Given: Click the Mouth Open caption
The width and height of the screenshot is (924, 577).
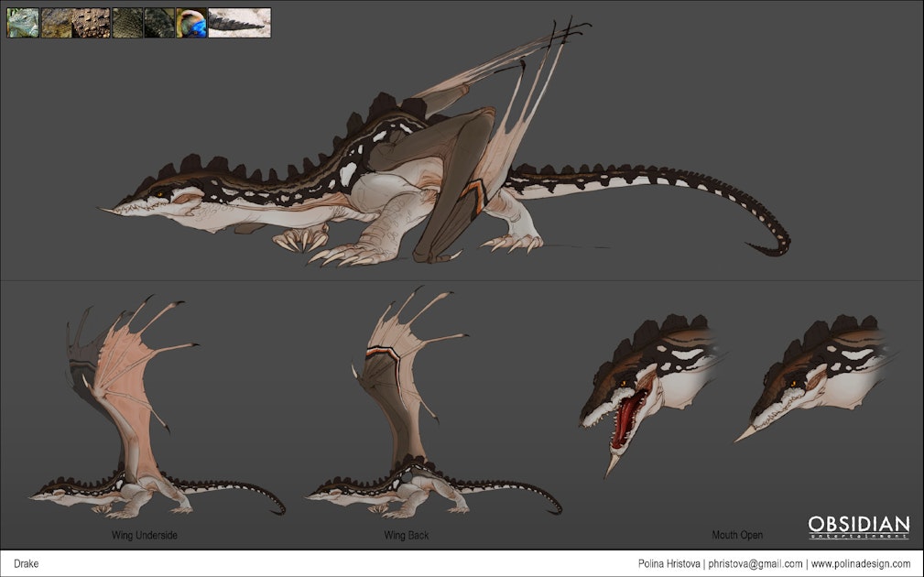Looking at the screenshot, I should coord(737,535).
